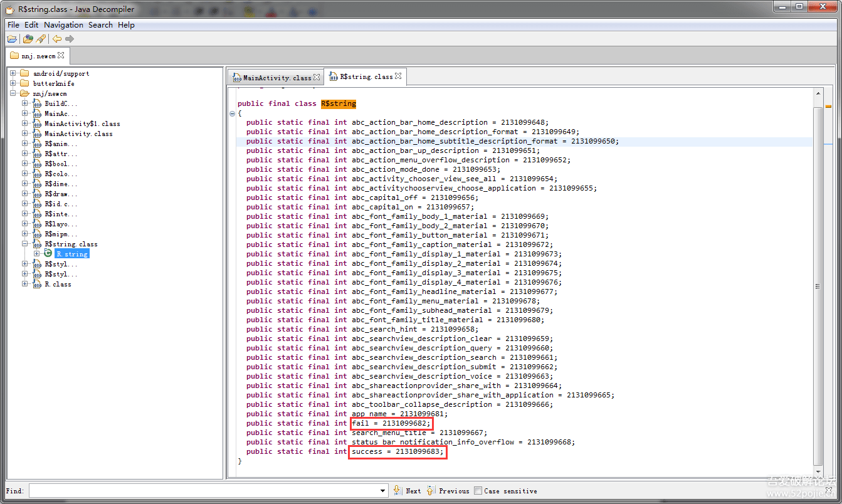Image resolution: width=842 pixels, height=504 pixels.
Task: Select the R$mipm... class file
Action: tap(61, 234)
